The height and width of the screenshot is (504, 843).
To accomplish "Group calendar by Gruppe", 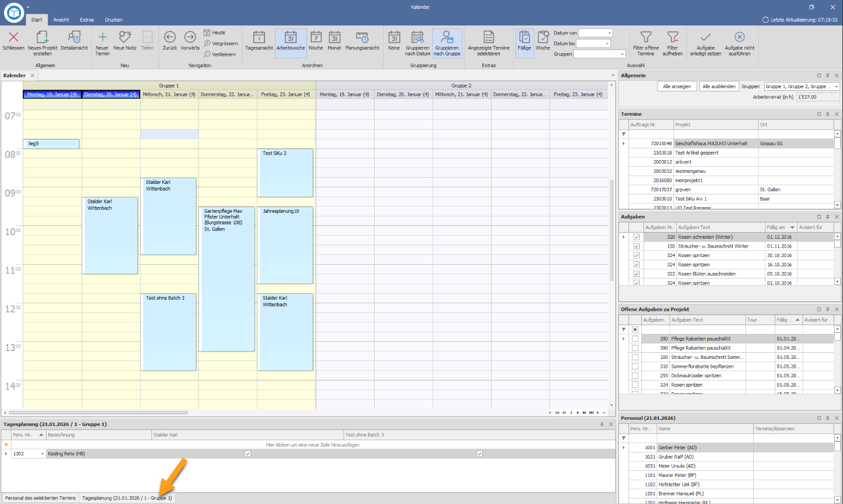I will (x=447, y=43).
